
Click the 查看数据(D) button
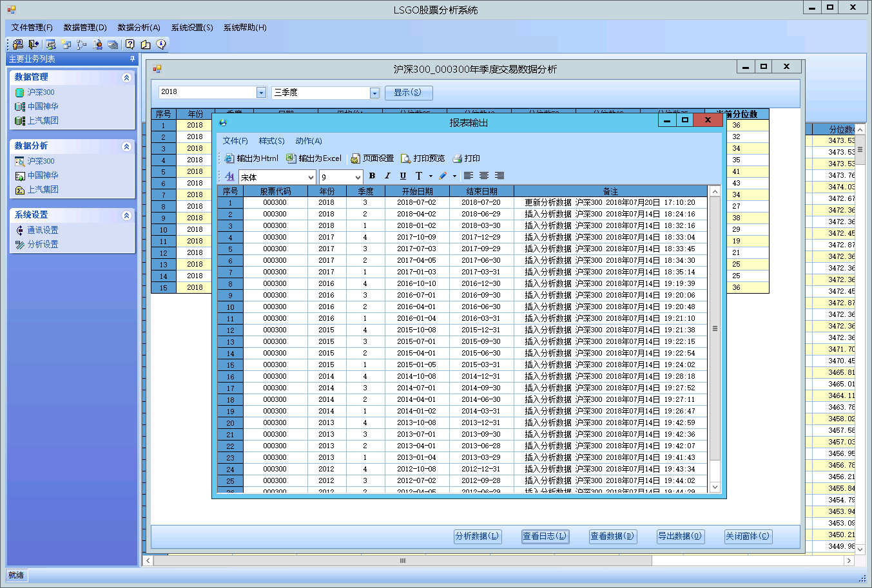click(612, 536)
